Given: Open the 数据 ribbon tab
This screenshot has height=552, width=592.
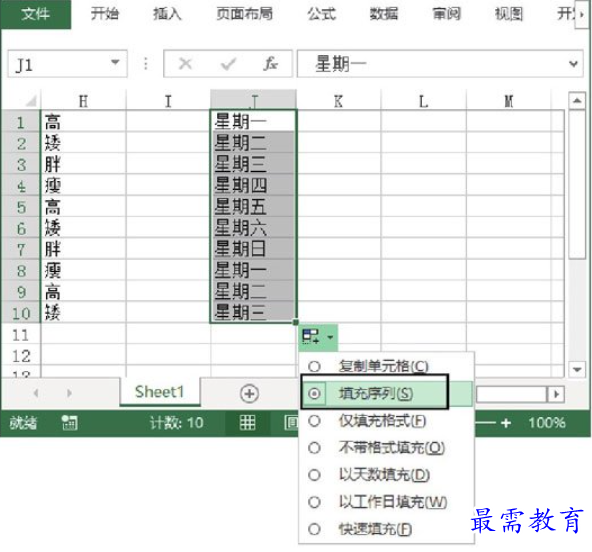Looking at the screenshot, I should click(384, 14).
